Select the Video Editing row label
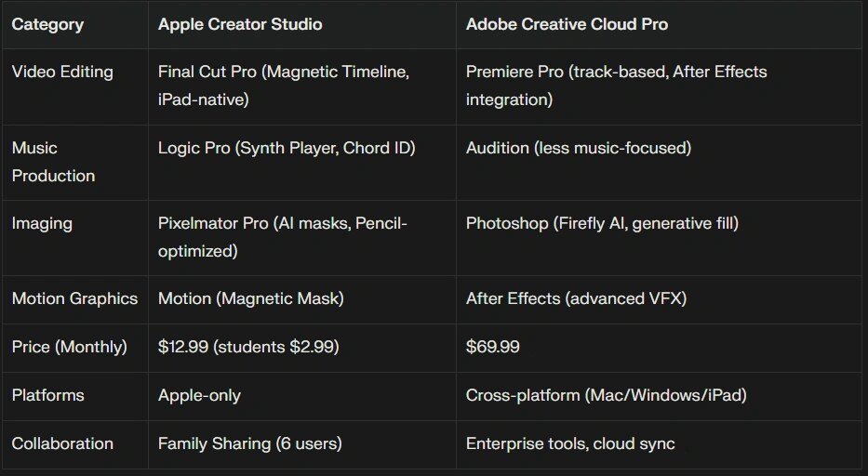This screenshot has height=476, width=868. click(62, 72)
